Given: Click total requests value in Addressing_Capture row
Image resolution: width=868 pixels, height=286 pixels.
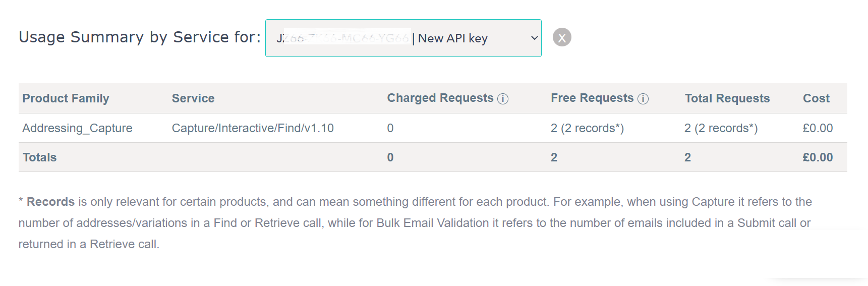Looking at the screenshot, I should click(721, 128).
